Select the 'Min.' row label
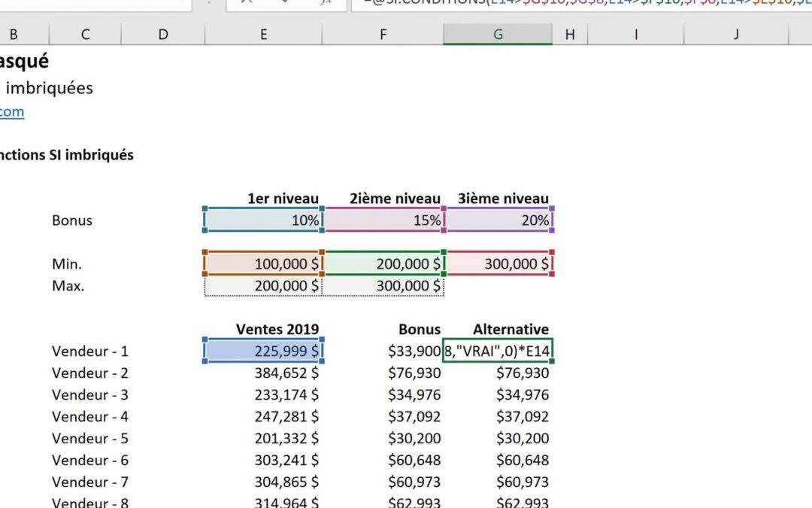812x508 pixels. [67, 264]
